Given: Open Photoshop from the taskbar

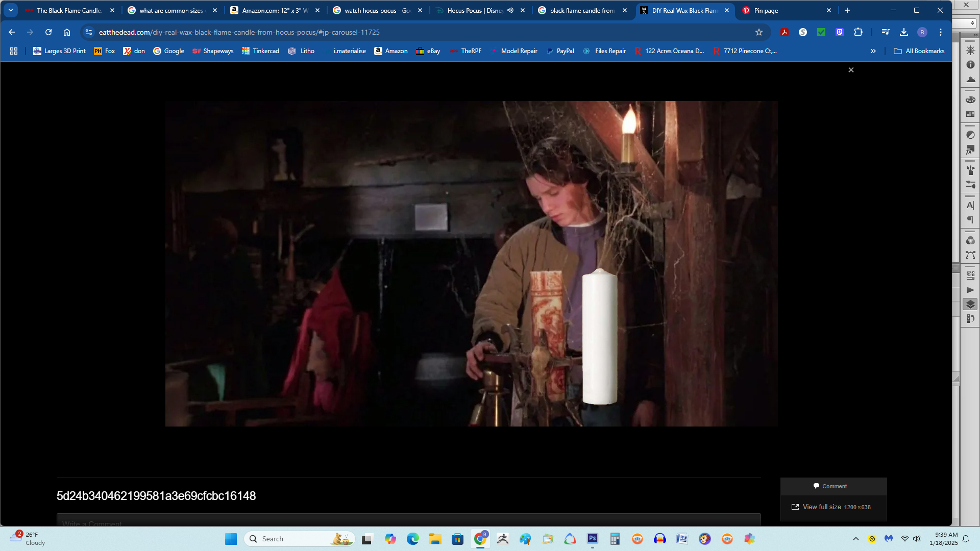Looking at the screenshot, I should coord(592,539).
